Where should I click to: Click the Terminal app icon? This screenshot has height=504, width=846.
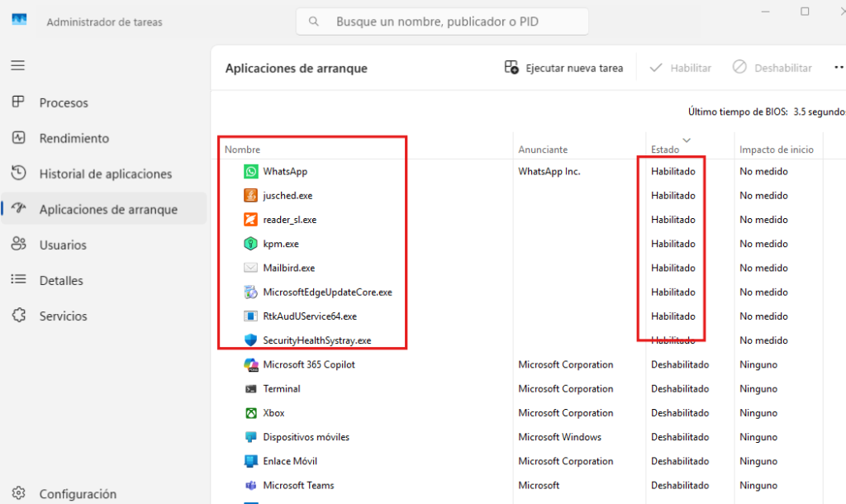coord(250,388)
